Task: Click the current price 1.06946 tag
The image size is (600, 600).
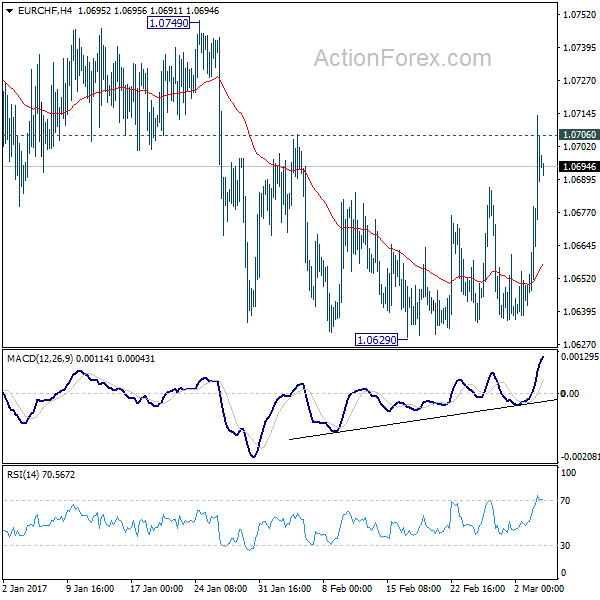Action: tap(579, 166)
